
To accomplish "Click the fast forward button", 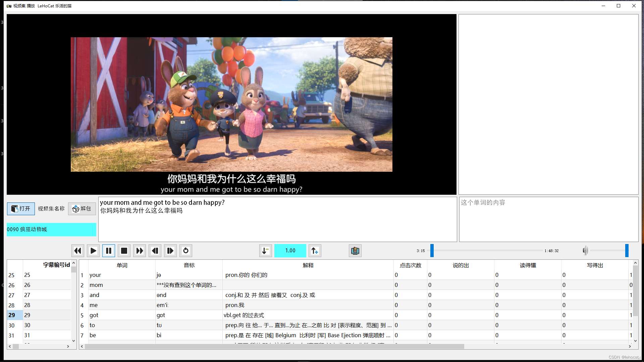I will click(140, 251).
